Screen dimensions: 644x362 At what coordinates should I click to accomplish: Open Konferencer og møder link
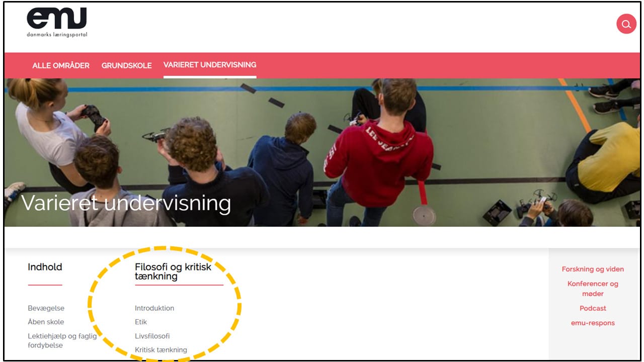point(593,289)
